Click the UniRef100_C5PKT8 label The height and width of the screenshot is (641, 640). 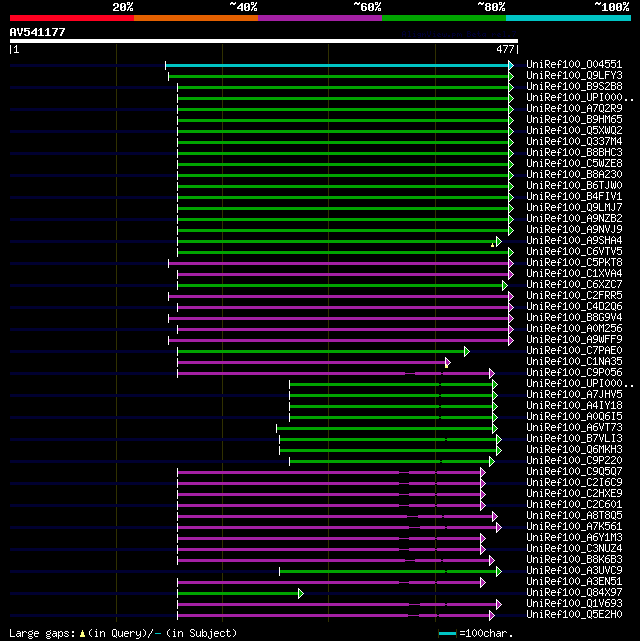click(x=574, y=262)
